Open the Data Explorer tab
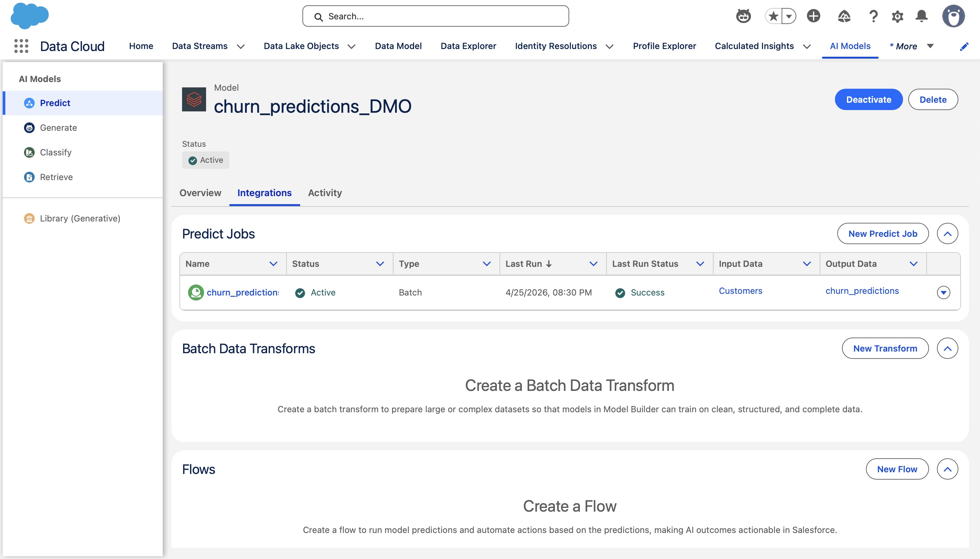This screenshot has width=980, height=559. [x=468, y=46]
